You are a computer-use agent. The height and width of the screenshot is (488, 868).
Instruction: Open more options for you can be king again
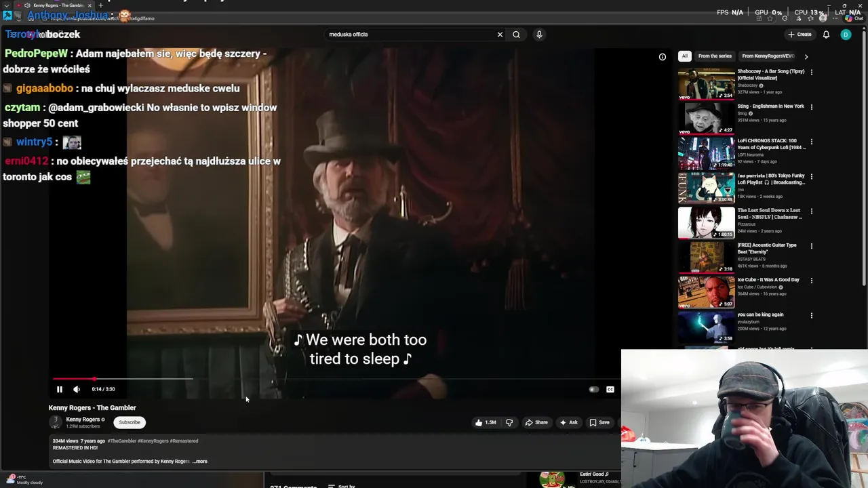tap(811, 315)
